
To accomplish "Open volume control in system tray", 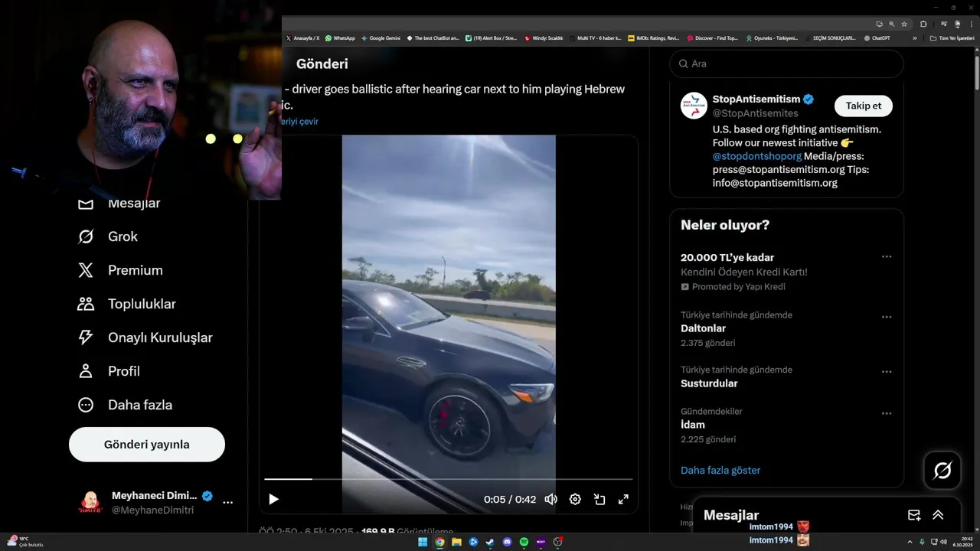I will (x=944, y=542).
